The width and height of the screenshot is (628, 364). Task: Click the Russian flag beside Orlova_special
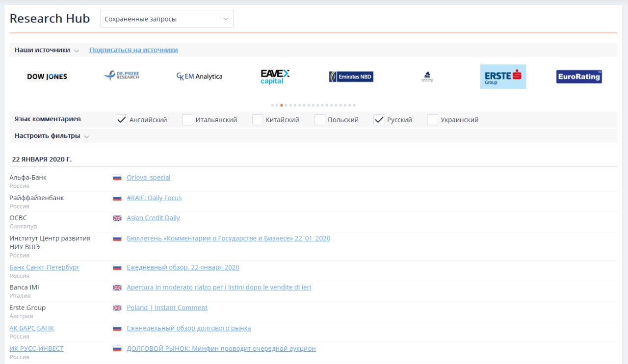tap(117, 178)
